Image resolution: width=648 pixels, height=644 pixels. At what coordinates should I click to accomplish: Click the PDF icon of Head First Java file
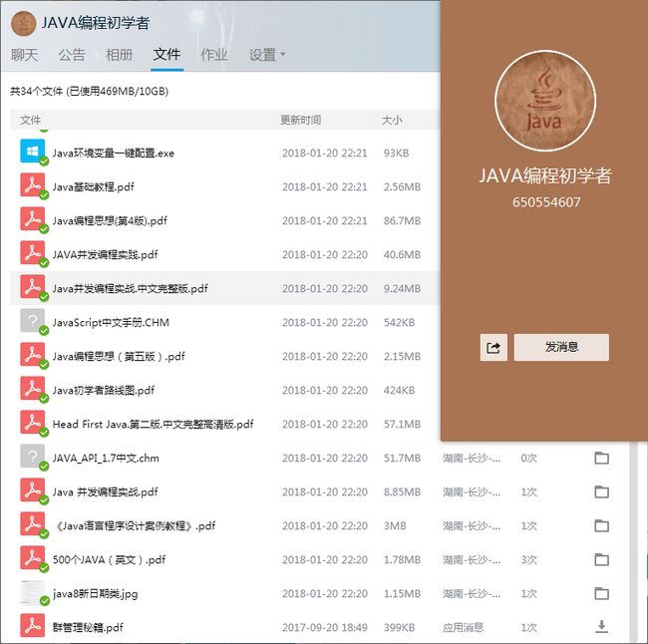[32, 423]
